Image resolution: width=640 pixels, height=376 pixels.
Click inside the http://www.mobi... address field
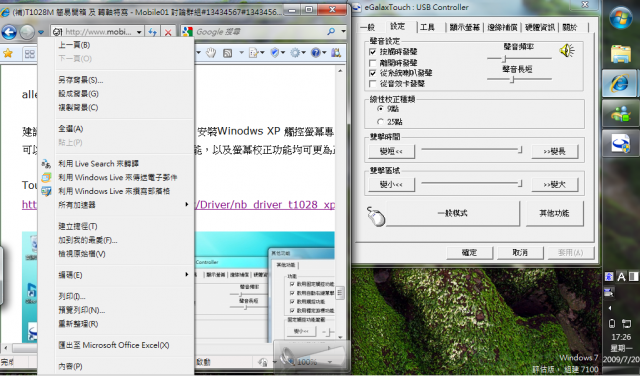tap(98, 32)
